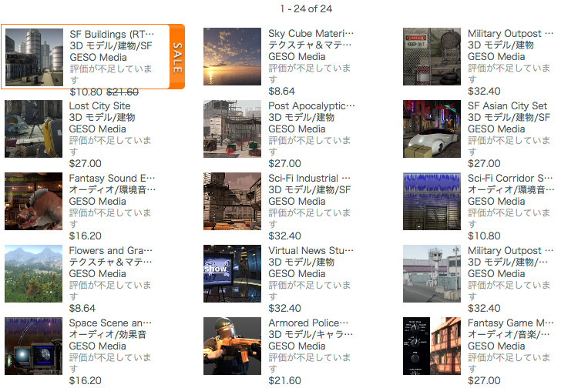Click the Armored Police… title
Screen dimensions: 588x388
click(308, 323)
